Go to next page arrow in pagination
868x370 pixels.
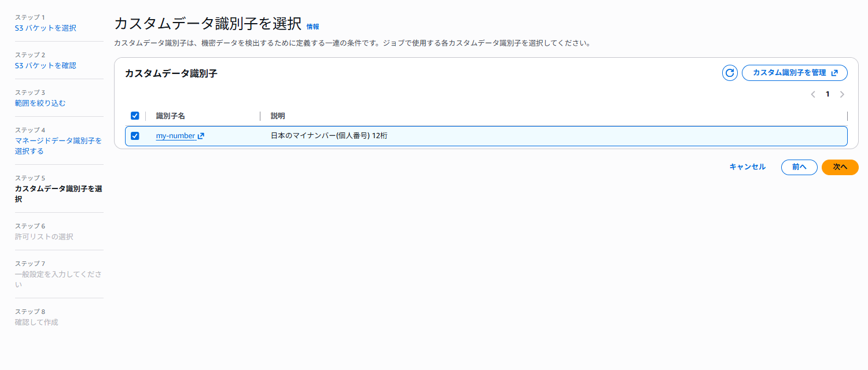pyautogui.click(x=842, y=94)
